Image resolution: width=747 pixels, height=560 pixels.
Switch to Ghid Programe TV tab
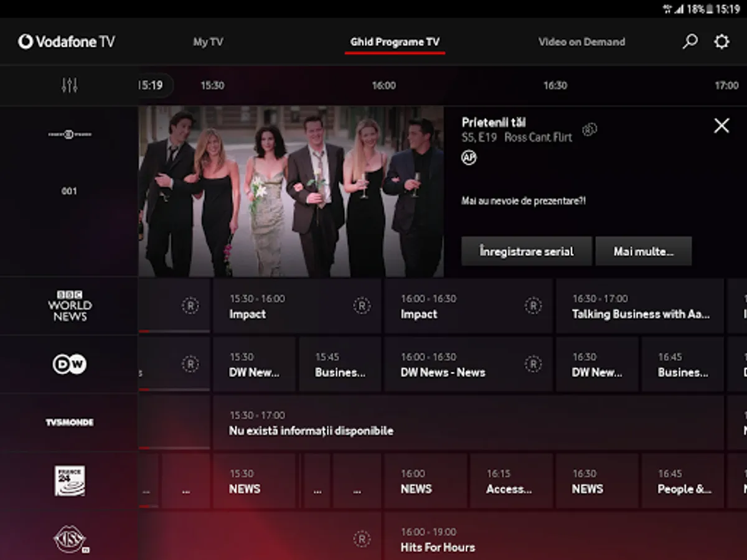coord(395,42)
